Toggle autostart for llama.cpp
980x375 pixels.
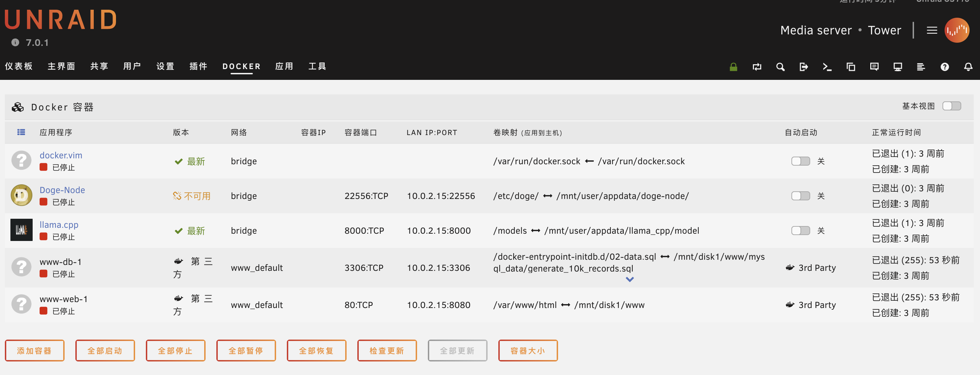point(800,230)
